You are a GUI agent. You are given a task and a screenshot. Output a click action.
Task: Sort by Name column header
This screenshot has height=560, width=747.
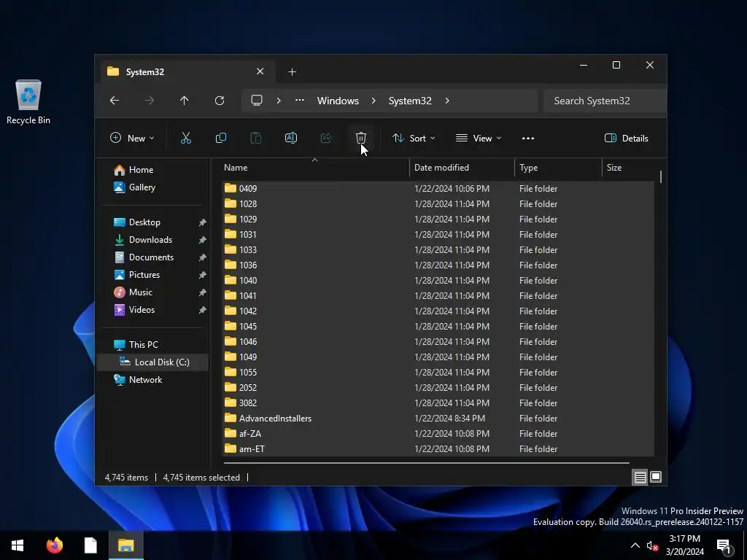(314, 168)
